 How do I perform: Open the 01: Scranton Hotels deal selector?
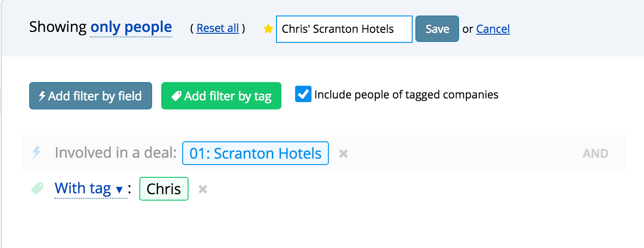256,153
